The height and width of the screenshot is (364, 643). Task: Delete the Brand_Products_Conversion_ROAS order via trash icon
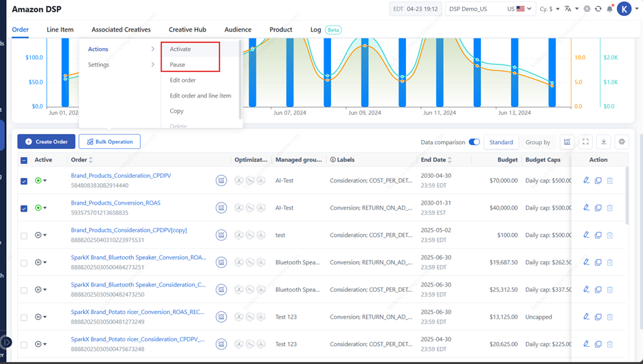point(609,208)
